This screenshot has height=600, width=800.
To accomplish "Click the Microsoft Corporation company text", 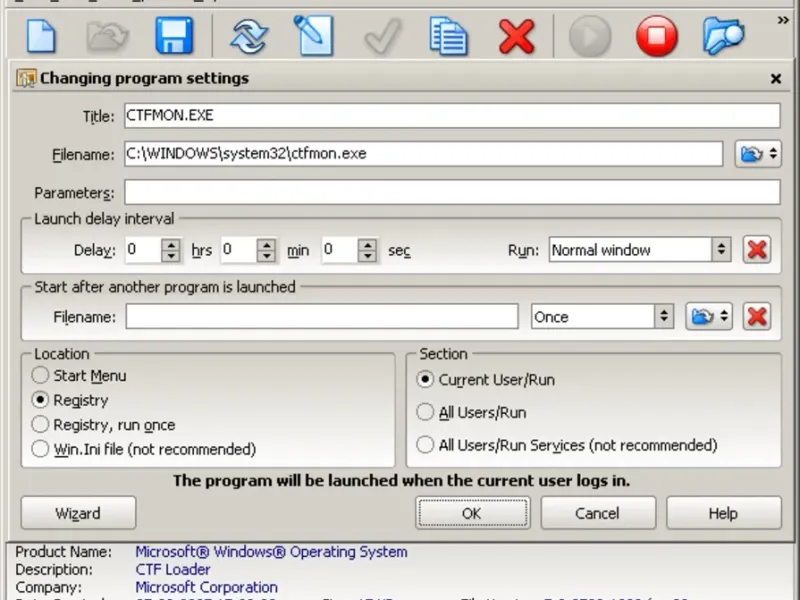I will (x=207, y=587).
